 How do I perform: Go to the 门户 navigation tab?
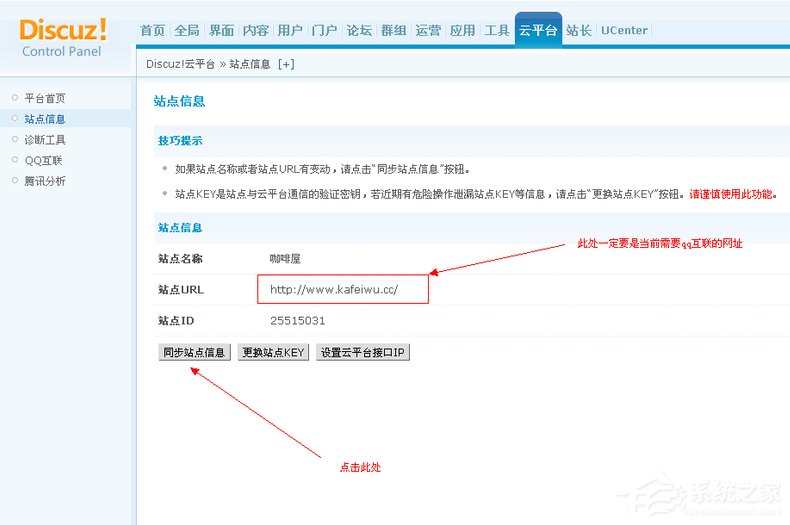324,30
